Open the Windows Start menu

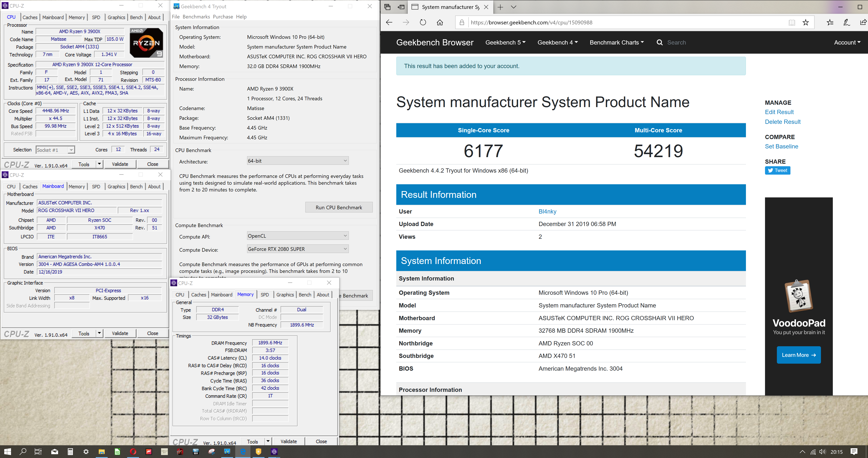(7, 452)
